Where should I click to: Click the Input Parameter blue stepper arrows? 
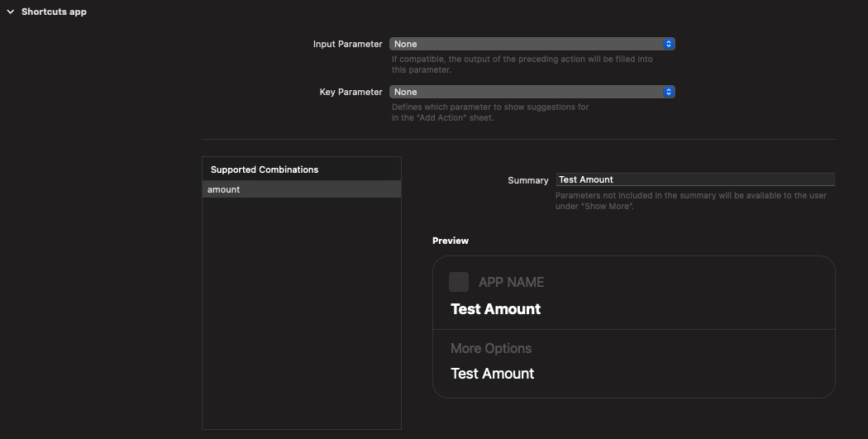tap(669, 44)
